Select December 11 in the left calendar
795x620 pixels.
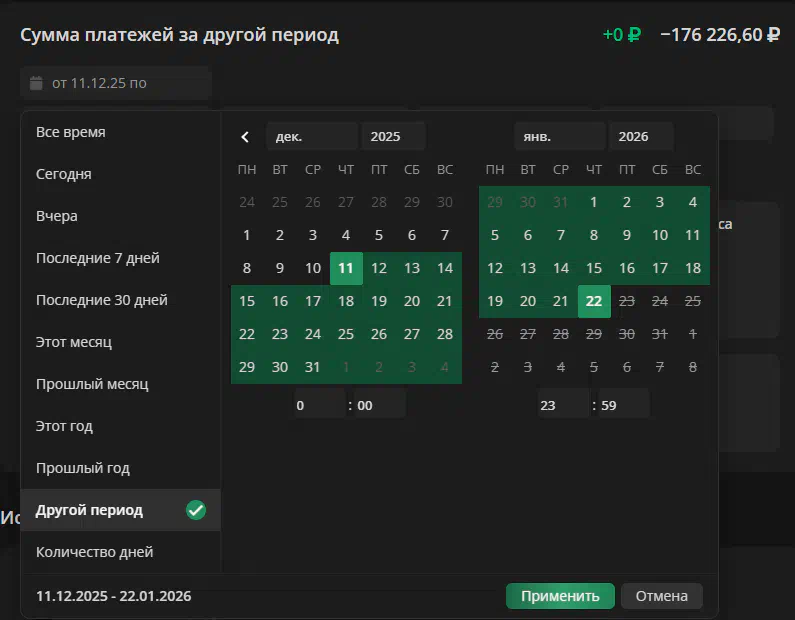pyautogui.click(x=346, y=268)
